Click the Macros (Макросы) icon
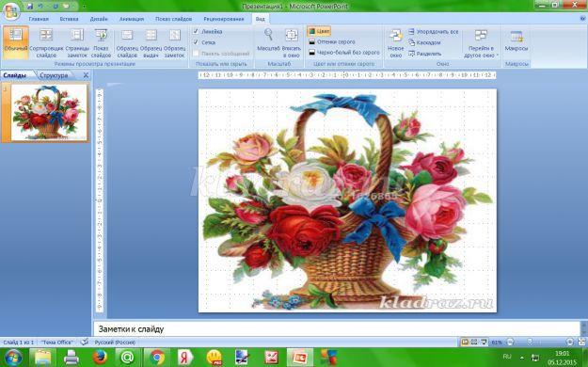 516,40
